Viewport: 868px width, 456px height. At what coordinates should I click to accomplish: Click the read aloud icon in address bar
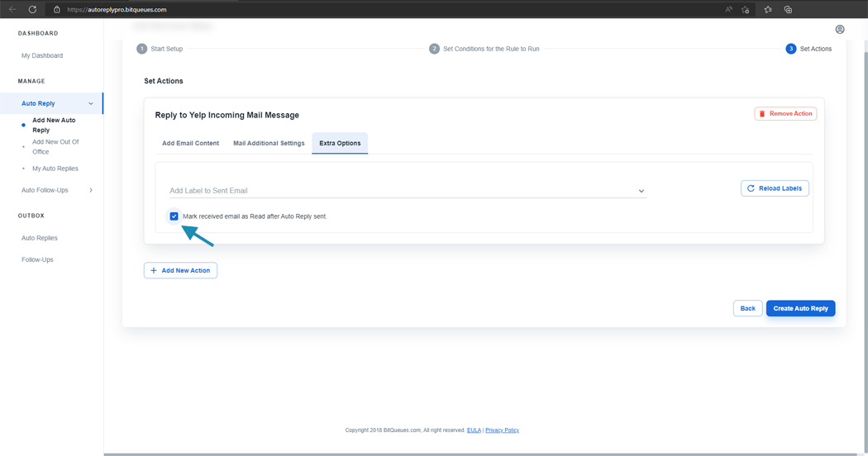click(x=728, y=9)
